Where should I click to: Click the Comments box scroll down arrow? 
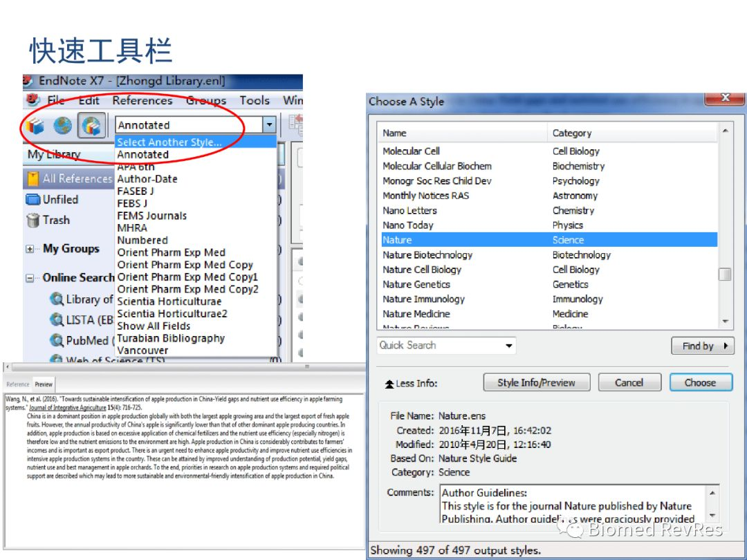712,515
